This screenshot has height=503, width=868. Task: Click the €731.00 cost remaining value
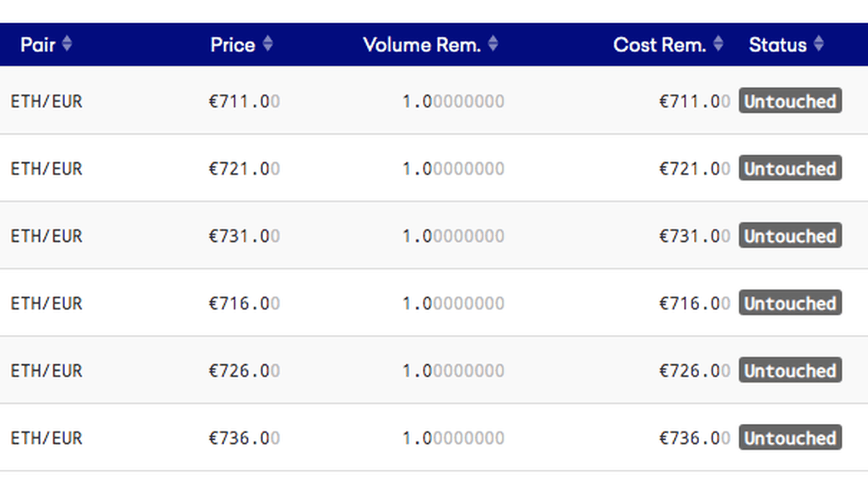694,236
